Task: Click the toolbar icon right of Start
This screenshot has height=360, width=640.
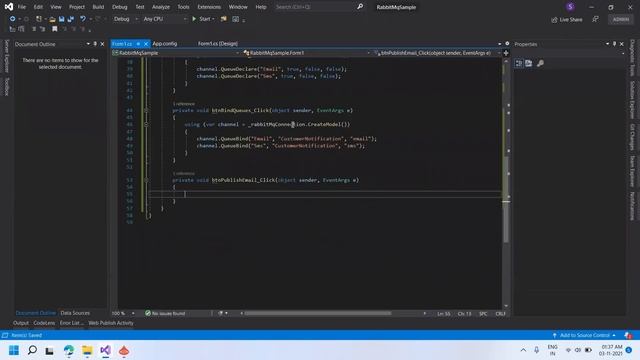Action: [x=224, y=19]
